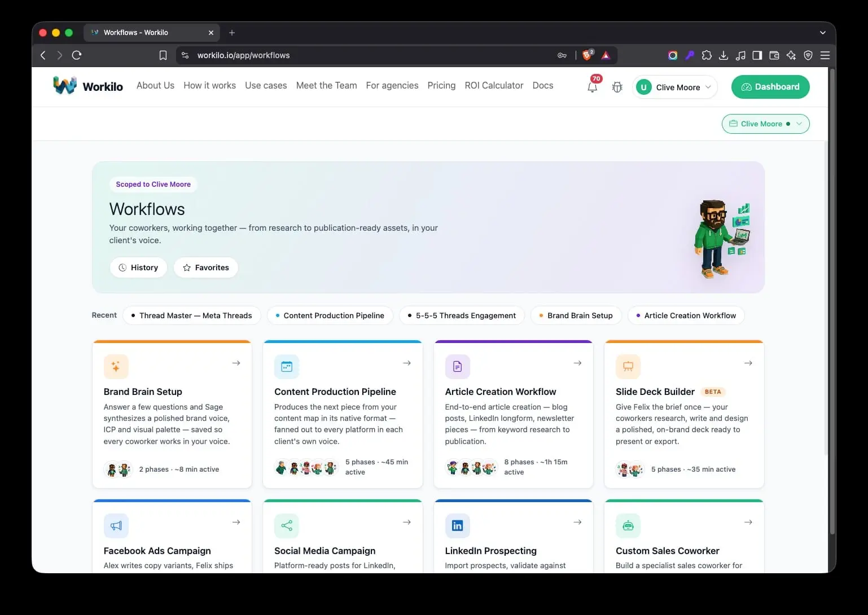Screen dimensions: 868x615
Task: Open the Docs nav item
Action: [x=543, y=85]
